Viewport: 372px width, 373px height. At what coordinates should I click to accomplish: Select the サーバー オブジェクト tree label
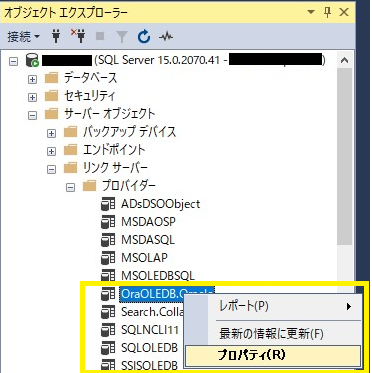click(110, 114)
